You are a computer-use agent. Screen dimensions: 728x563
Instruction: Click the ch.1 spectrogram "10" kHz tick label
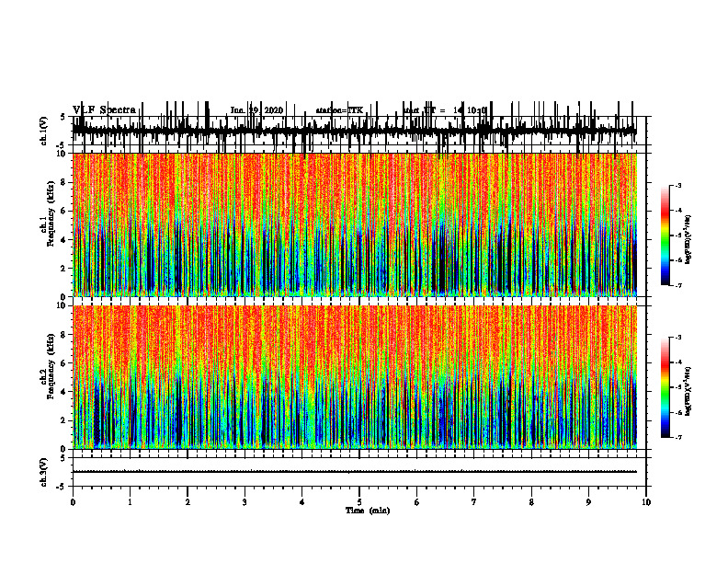click(62, 154)
